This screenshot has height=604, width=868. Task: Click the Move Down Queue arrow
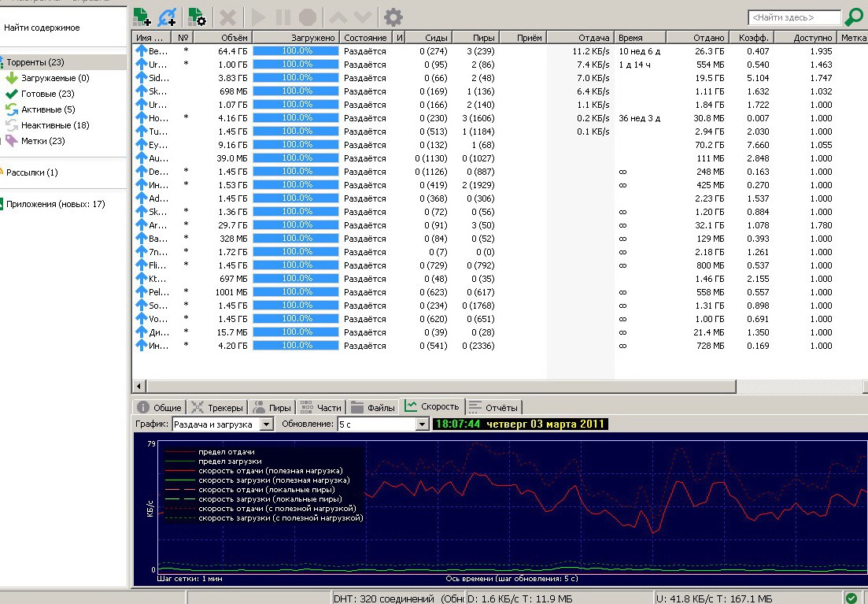tap(362, 17)
